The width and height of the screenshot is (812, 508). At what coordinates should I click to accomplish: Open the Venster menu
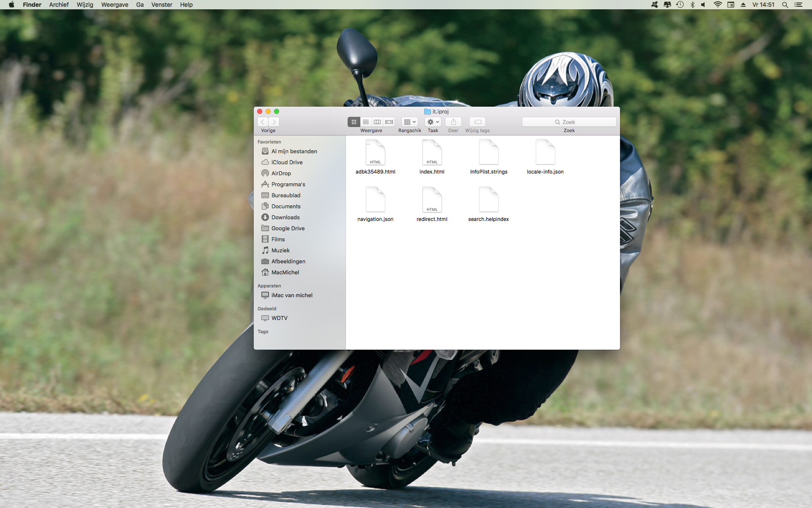[x=162, y=5]
